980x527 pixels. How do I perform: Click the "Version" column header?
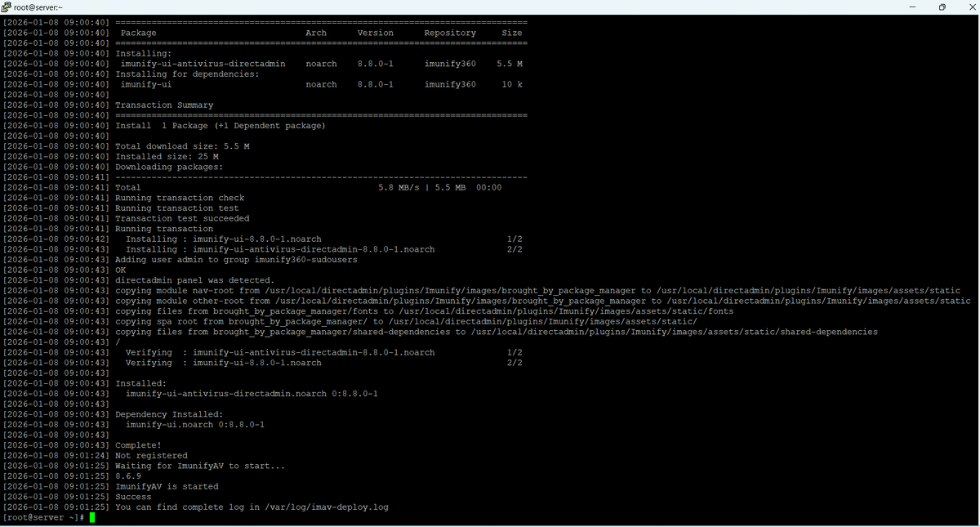[375, 33]
